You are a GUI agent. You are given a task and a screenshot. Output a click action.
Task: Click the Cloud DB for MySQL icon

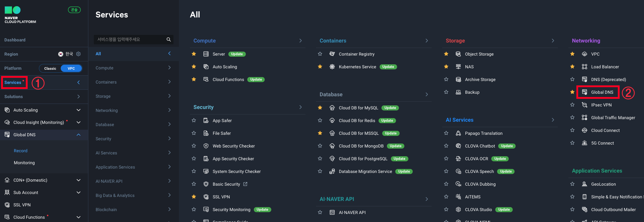(332, 108)
